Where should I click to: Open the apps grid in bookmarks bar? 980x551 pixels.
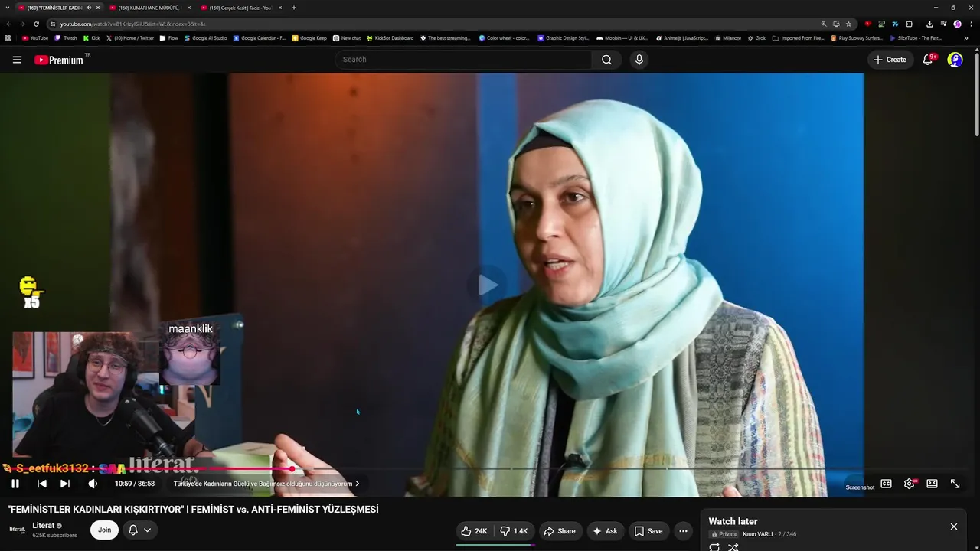tap(8, 37)
